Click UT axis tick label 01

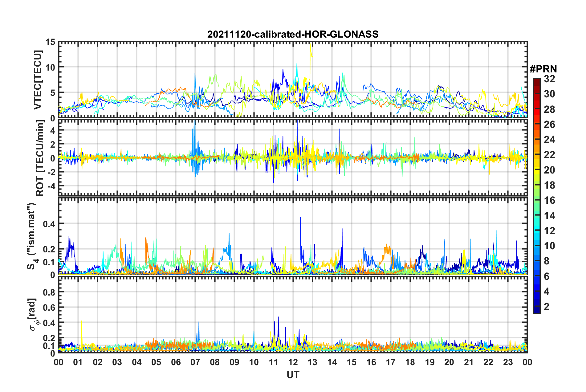coord(78,362)
